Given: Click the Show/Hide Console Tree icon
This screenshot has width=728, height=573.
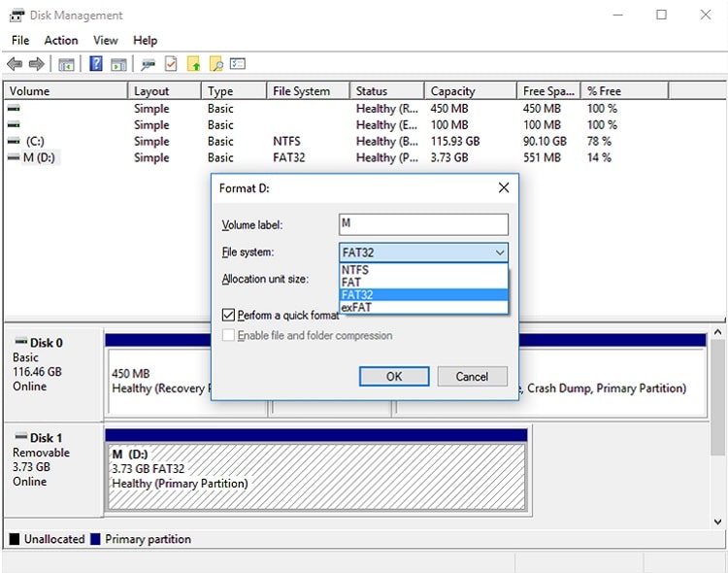Looking at the screenshot, I should 66,64.
